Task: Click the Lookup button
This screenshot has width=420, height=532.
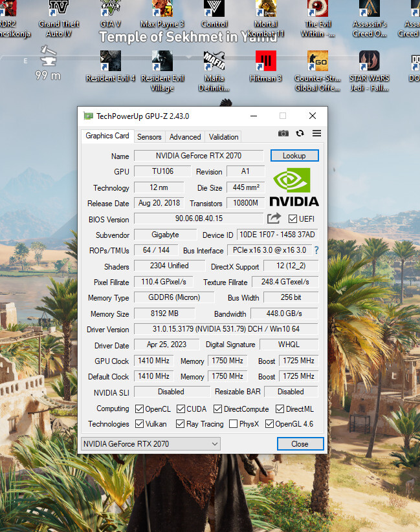Action: (x=294, y=156)
